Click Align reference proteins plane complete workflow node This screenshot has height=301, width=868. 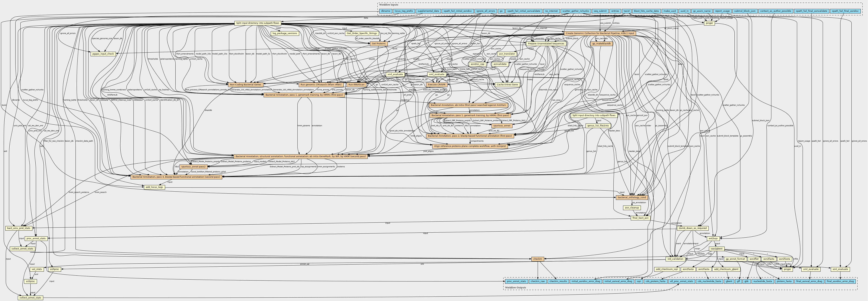pyautogui.click(x=470, y=146)
